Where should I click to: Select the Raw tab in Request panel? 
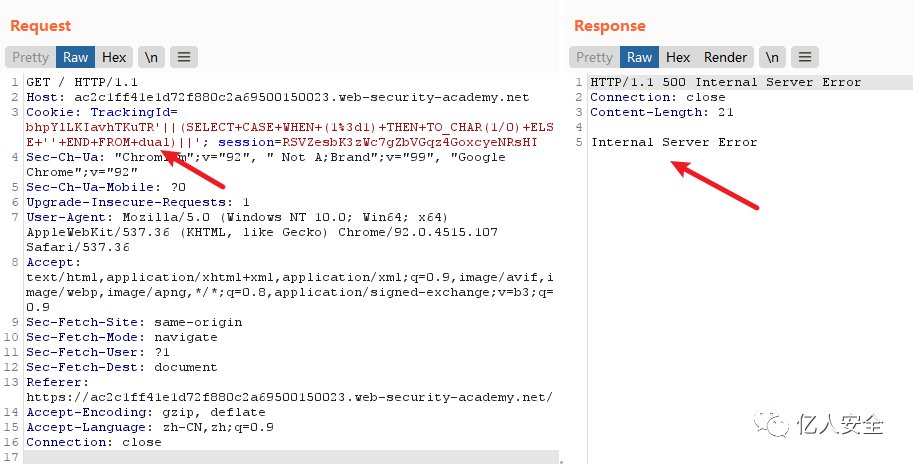[x=76, y=57]
